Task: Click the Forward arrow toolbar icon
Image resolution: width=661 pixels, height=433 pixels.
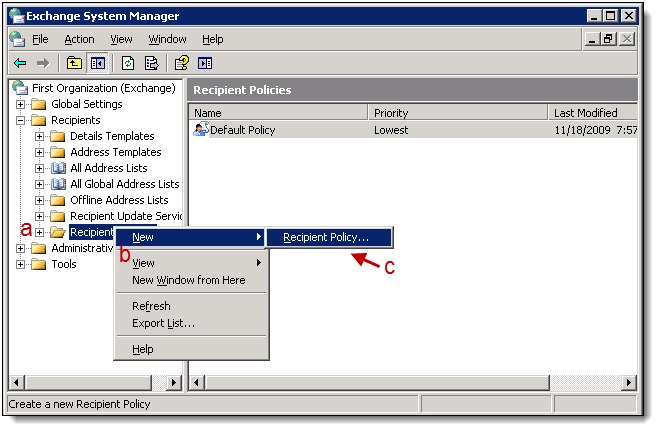Action: click(x=43, y=64)
